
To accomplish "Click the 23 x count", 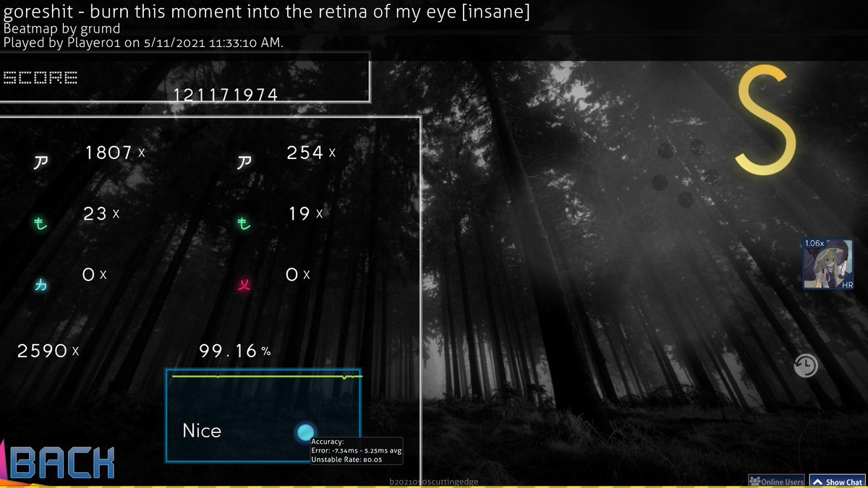I will coord(102,213).
